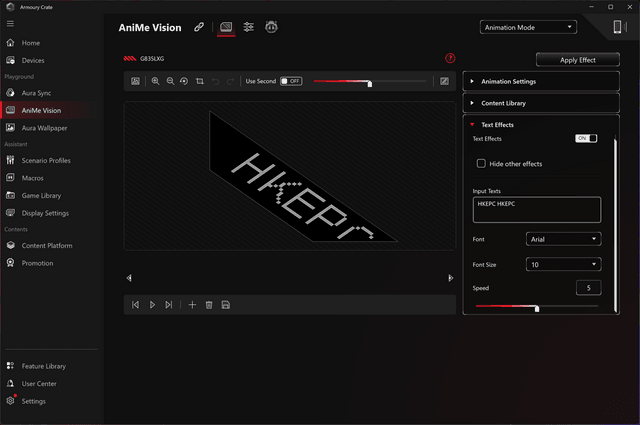Click the import image toolbar icon
Screen dimensions: 640x425
[x=136, y=81]
